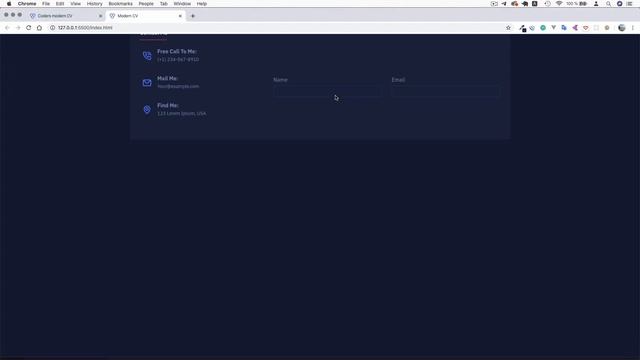Open the Bookmarks menu
The image size is (640, 360).
120,4
